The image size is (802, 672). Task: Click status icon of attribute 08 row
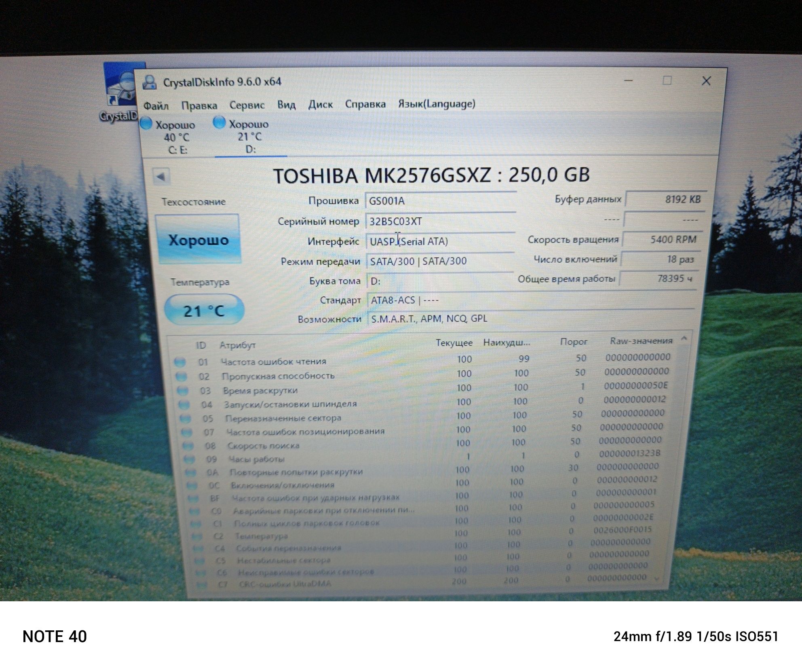tap(188, 446)
